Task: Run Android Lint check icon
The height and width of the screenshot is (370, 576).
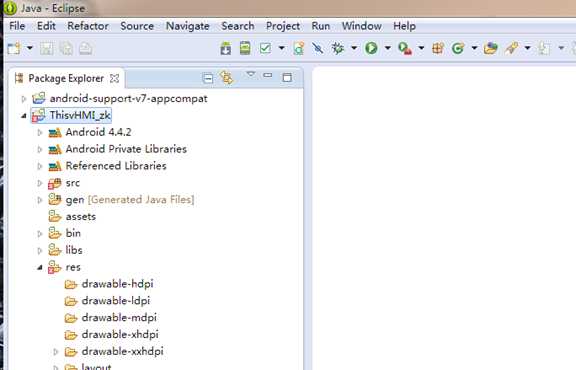Action: (x=265, y=48)
